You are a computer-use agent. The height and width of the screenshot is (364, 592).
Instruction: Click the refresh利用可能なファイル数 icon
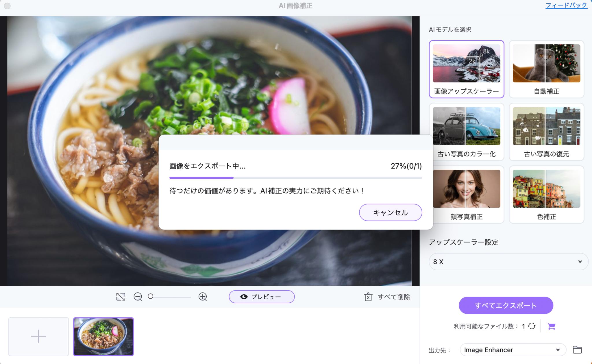coord(532,326)
